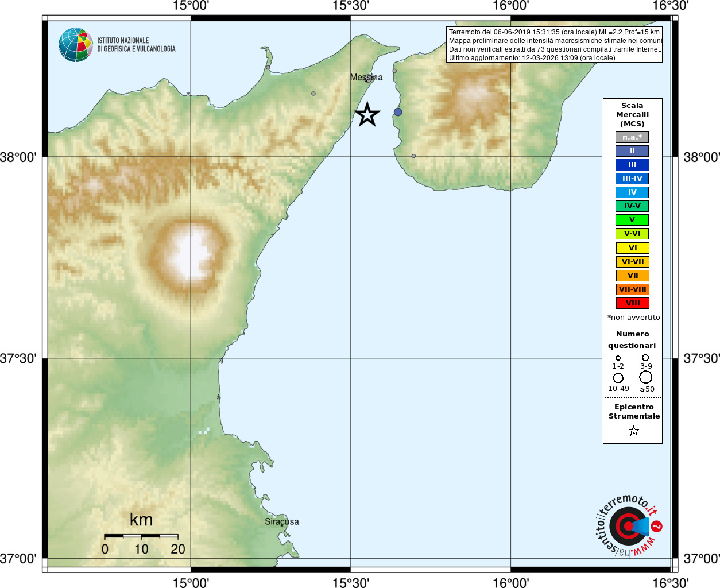
Task: Pick the green V intensity swatch
Action: coord(632,220)
